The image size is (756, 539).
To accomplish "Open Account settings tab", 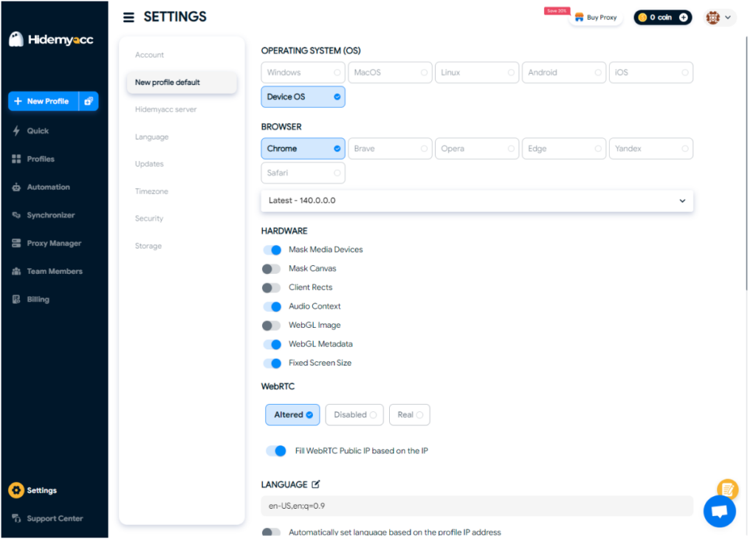I will pyautogui.click(x=149, y=55).
